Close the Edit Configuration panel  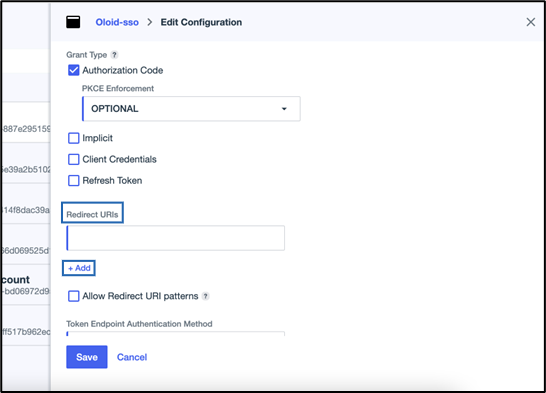point(531,22)
